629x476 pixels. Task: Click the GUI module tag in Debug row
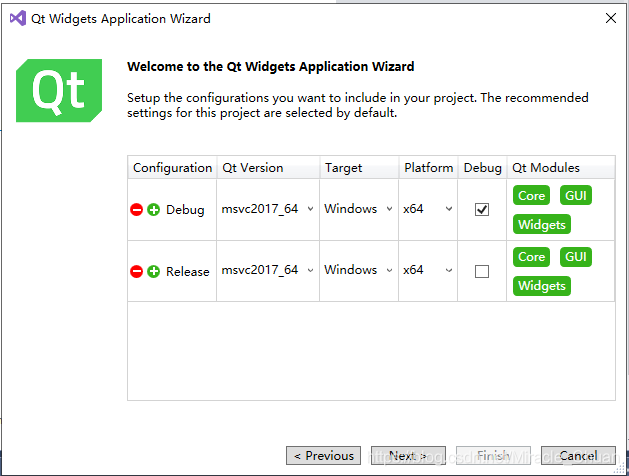point(576,195)
